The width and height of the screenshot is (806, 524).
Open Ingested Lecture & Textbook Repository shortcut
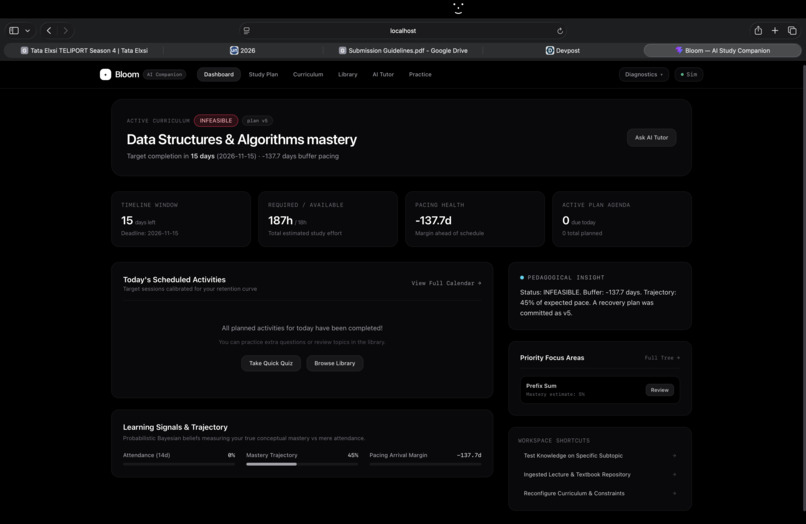pos(600,475)
